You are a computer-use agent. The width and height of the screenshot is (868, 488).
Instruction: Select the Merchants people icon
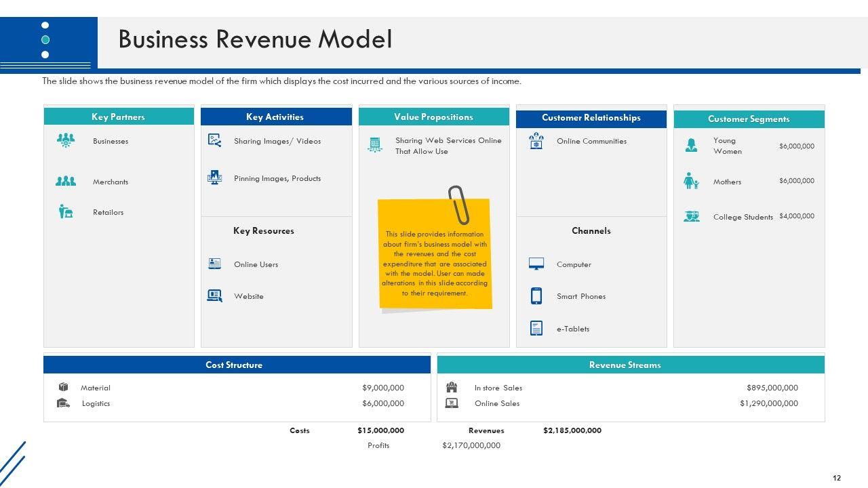click(x=66, y=181)
